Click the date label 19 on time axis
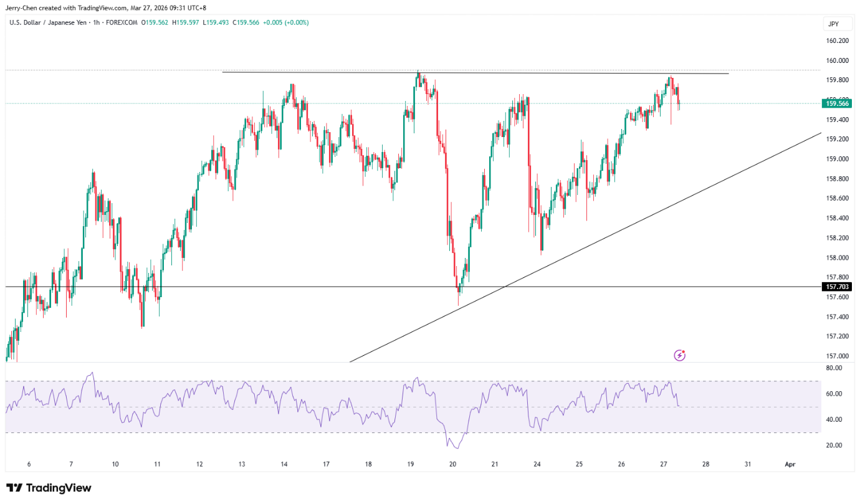 (411, 464)
